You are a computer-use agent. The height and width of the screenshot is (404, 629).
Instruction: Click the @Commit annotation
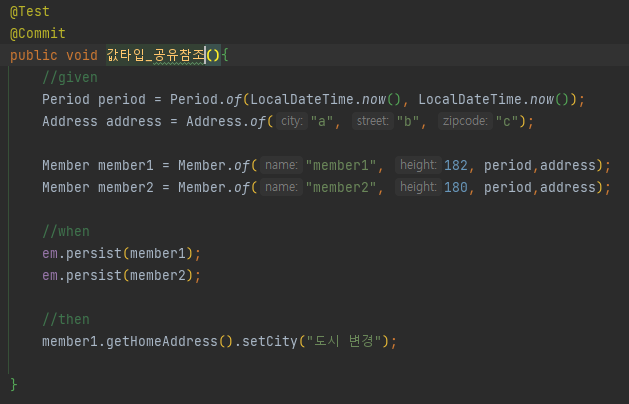pos(38,33)
